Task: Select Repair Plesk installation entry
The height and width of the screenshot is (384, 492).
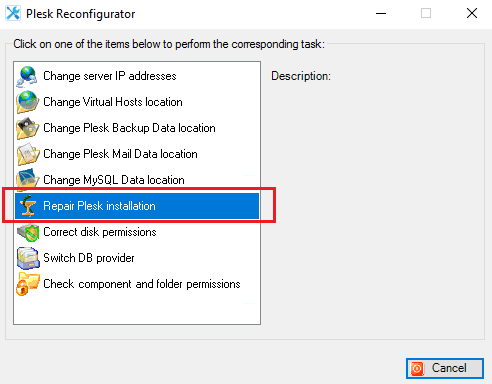Action: pos(137,206)
